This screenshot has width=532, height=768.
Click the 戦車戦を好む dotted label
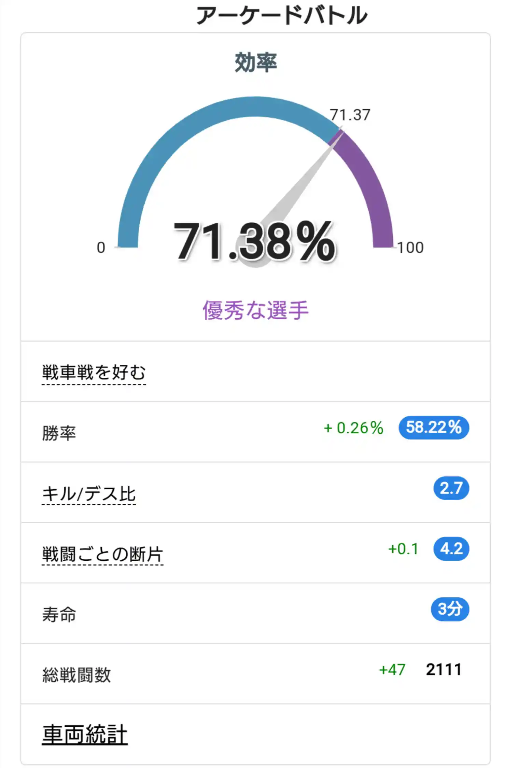(x=94, y=373)
